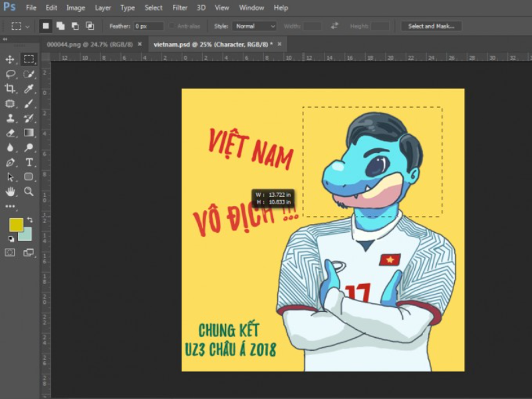Click the Select and Mask button
Image resolution: width=532 pixels, height=399 pixels.
click(x=433, y=26)
